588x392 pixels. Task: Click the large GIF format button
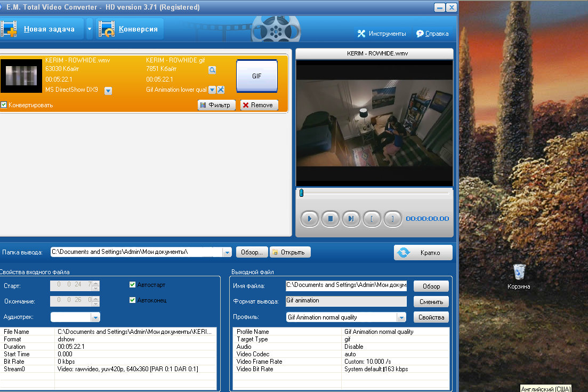[257, 76]
